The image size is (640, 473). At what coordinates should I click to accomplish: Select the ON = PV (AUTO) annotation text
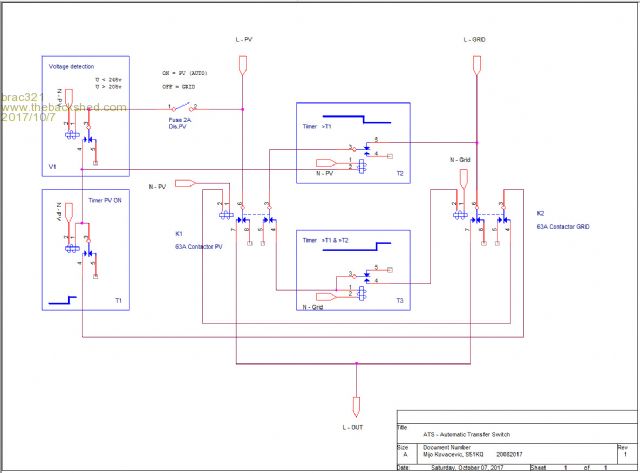[190, 74]
